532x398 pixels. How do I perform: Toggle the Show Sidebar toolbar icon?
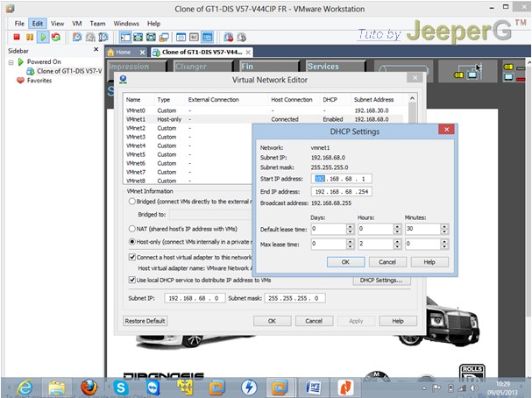pyautogui.click(x=125, y=37)
